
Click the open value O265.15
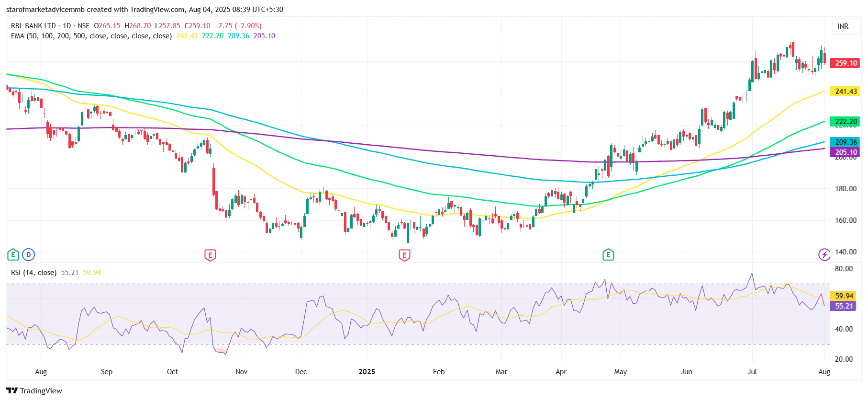coord(107,26)
